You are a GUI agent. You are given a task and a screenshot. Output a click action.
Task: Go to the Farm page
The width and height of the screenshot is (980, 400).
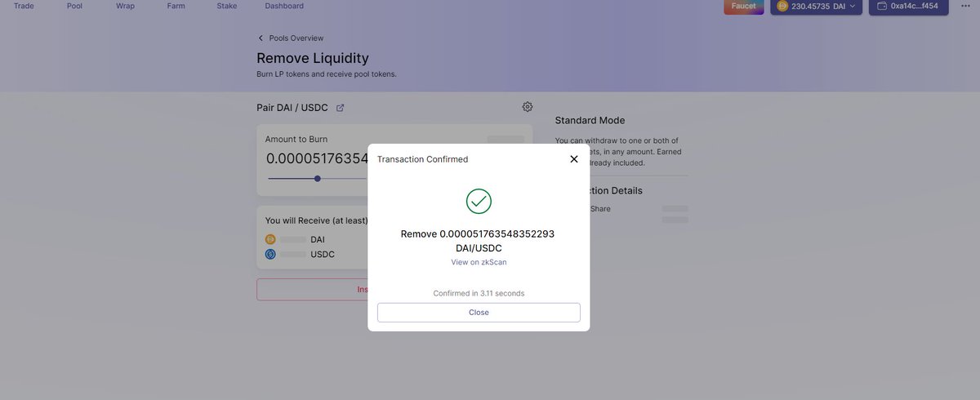pyautogui.click(x=176, y=6)
